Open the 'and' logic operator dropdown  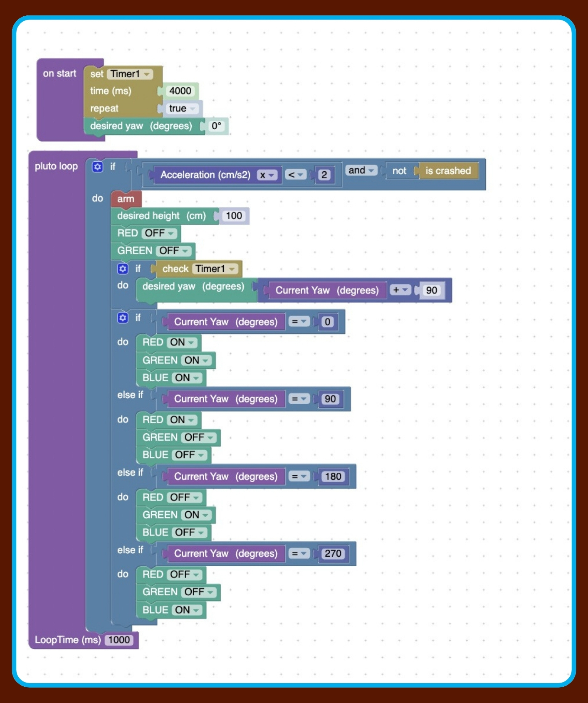(361, 170)
